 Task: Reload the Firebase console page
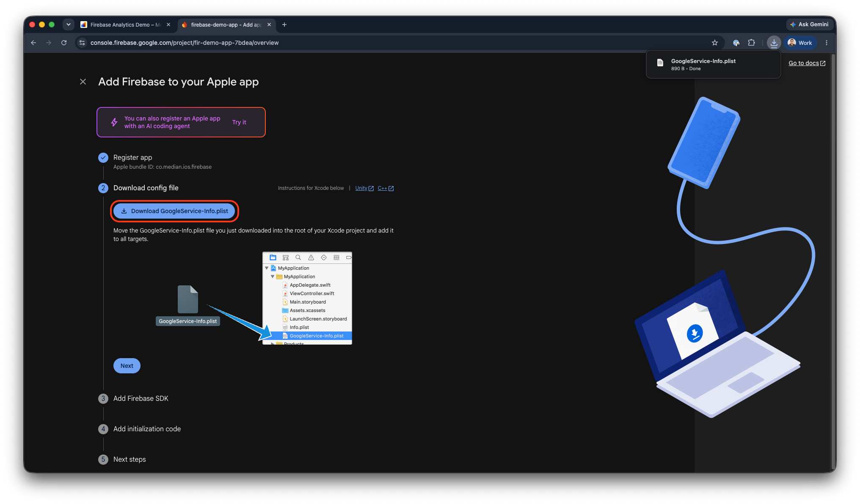64,43
